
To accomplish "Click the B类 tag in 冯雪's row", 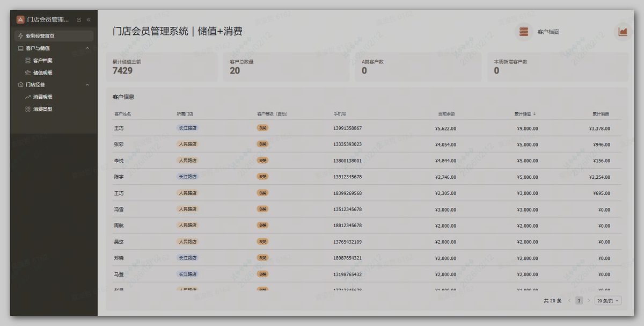I will [262, 209].
